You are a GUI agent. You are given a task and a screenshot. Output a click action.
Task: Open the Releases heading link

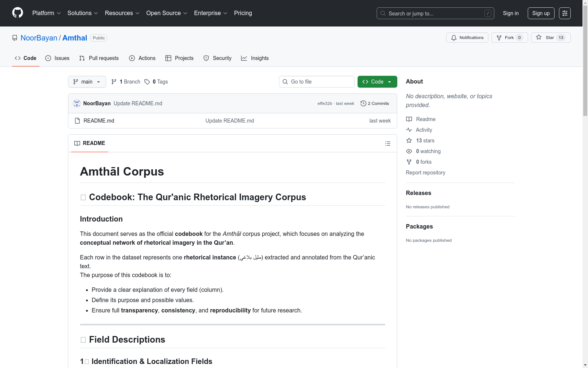pos(419,193)
